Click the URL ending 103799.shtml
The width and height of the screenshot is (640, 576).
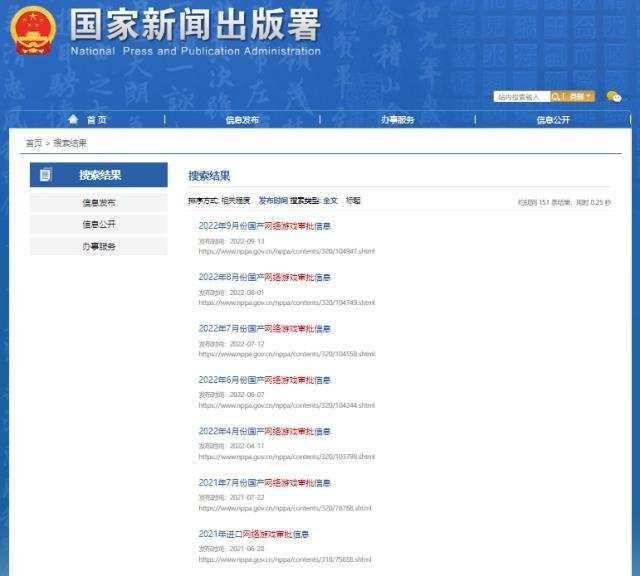[287, 457]
